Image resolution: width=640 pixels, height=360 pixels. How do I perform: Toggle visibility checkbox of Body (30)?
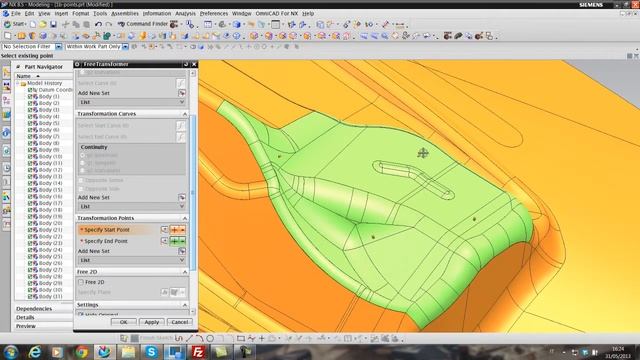click(30, 290)
